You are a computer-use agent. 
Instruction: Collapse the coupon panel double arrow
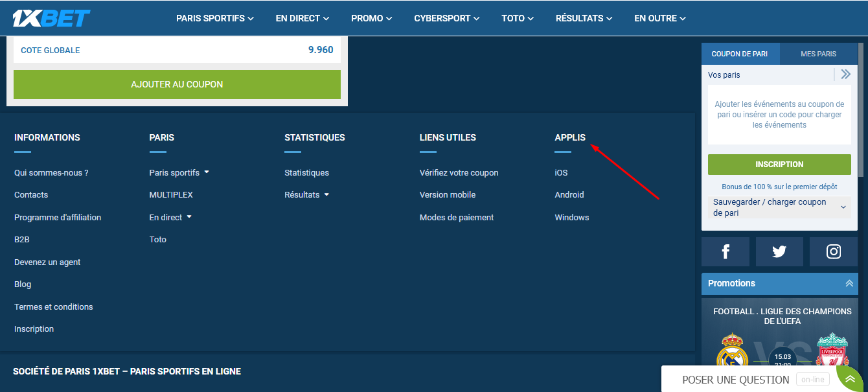click(x=845, y=75)
